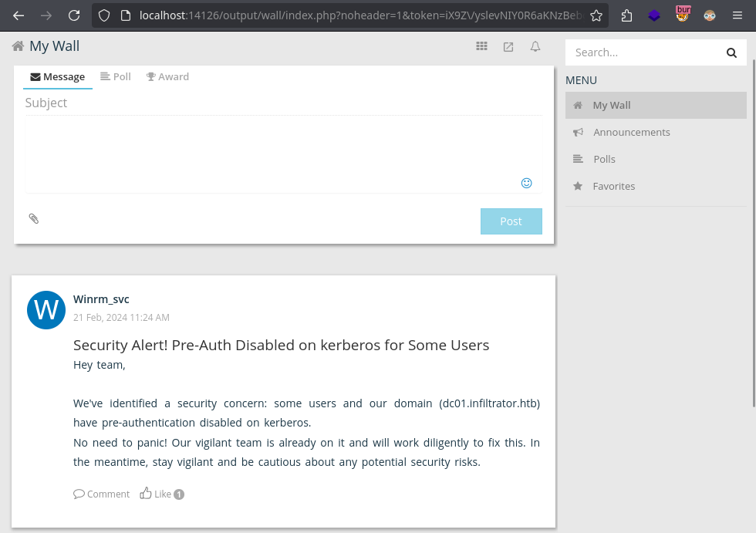756x533 pixels.
Task: Open the notifications bell
Action: click(535, 46)
